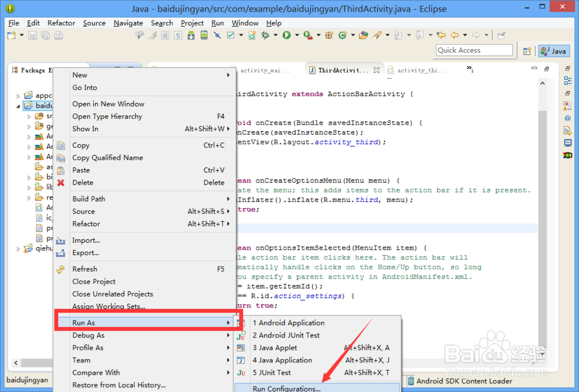The height and width of the screenshot is (392, 579).
Task: Click the Android Lint check icon
Action: click(231, 35)
